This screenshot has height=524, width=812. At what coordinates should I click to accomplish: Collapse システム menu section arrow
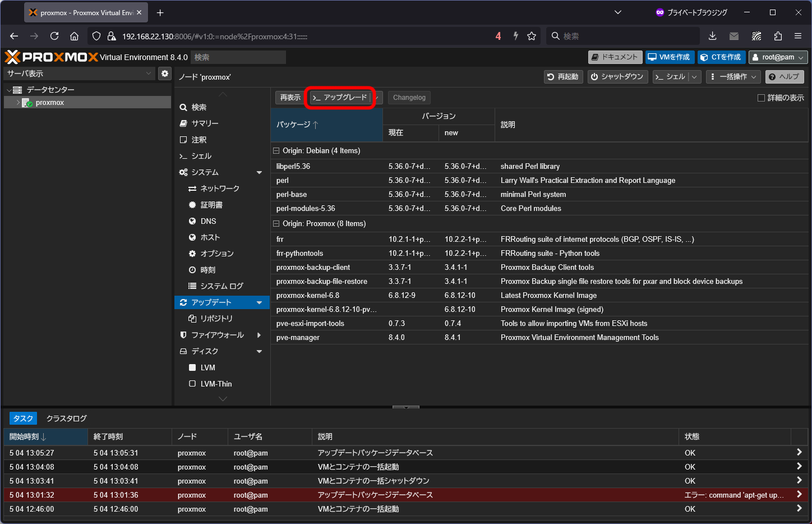(x=259, y=172)
